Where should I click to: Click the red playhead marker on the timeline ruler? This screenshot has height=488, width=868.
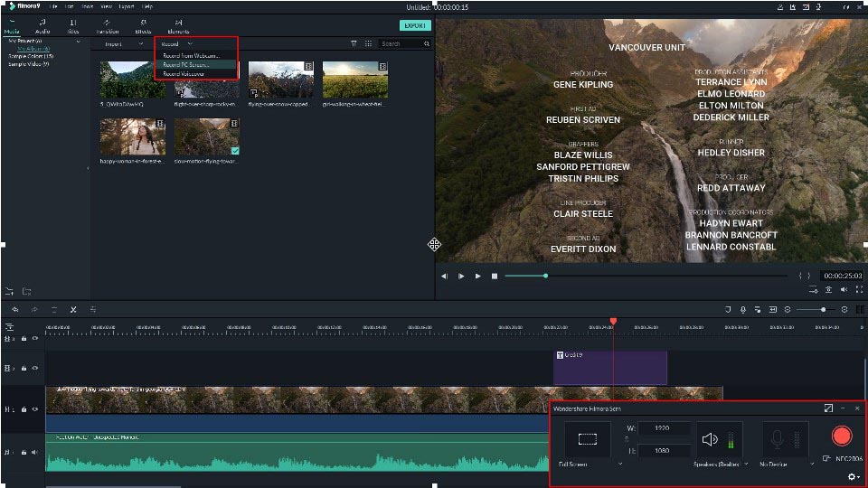click(x=613, y=322)
